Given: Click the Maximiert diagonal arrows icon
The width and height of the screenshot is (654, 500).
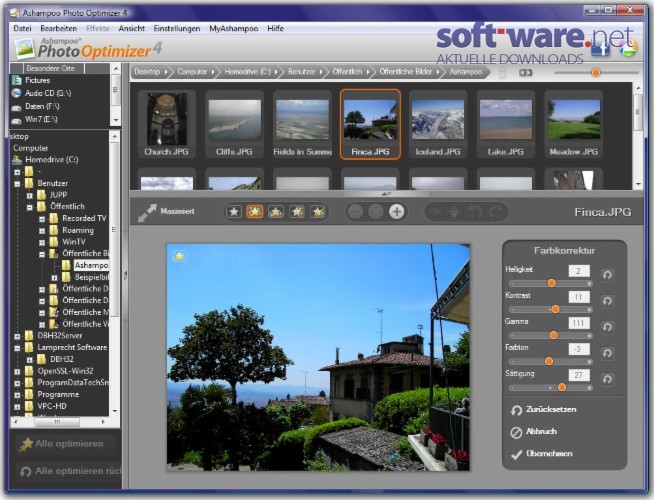Looking at the screenshot, I should (x=147, y=213).
